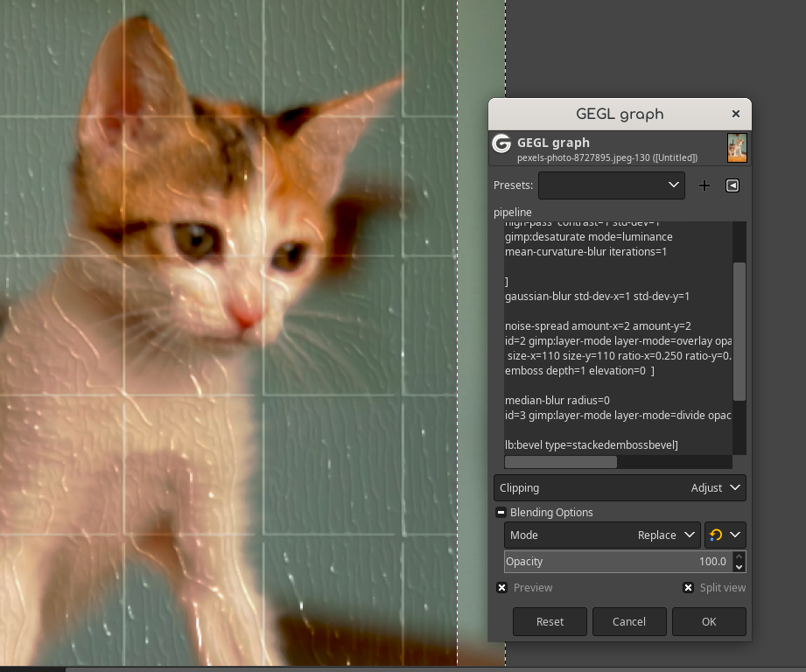
Task: Click the pipeline vertical scrollbar handle
Action: point(739,332)
